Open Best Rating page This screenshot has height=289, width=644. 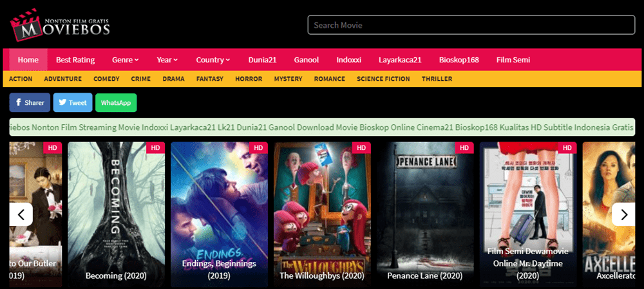point(75,59)
